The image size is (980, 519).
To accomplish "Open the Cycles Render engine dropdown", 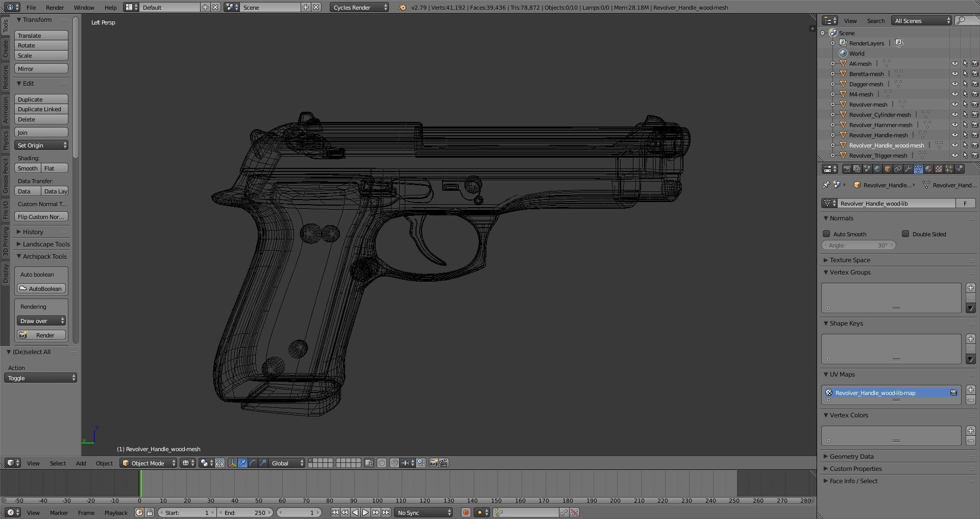I will click(x=359, y=7).
